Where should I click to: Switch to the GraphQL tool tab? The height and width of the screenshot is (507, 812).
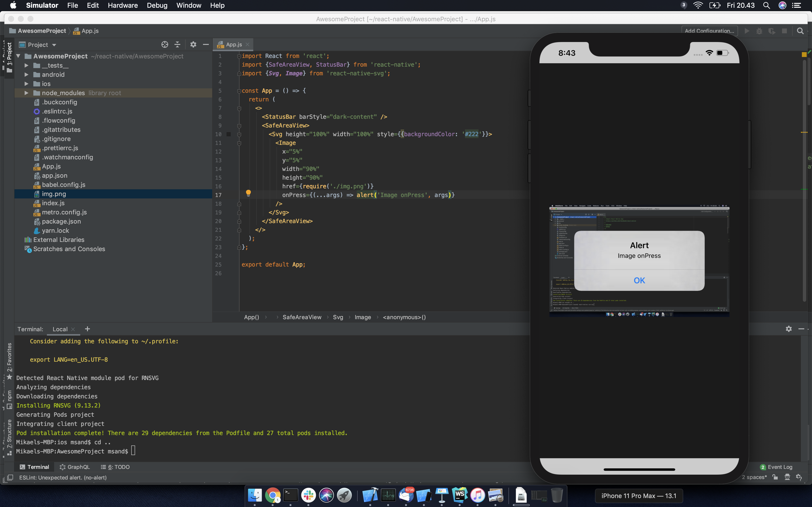coord(75,467)
